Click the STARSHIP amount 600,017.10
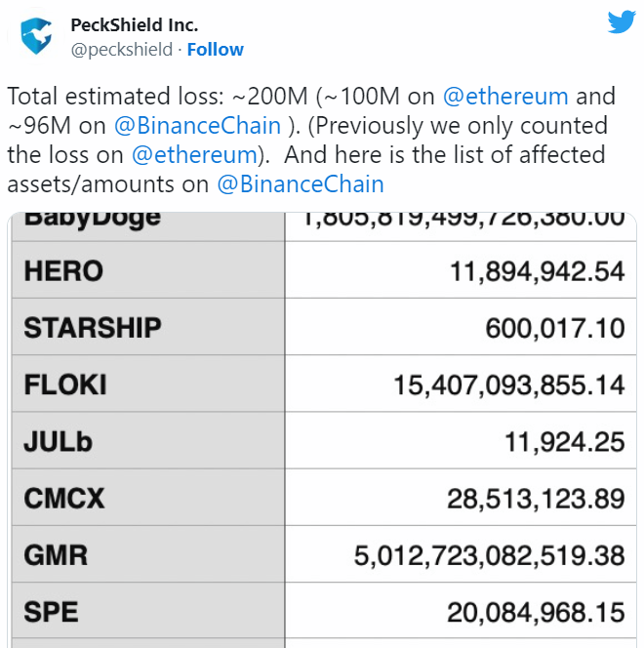This screenshot has height=648, width=644. pyautogui.click(x=554, y=327)
